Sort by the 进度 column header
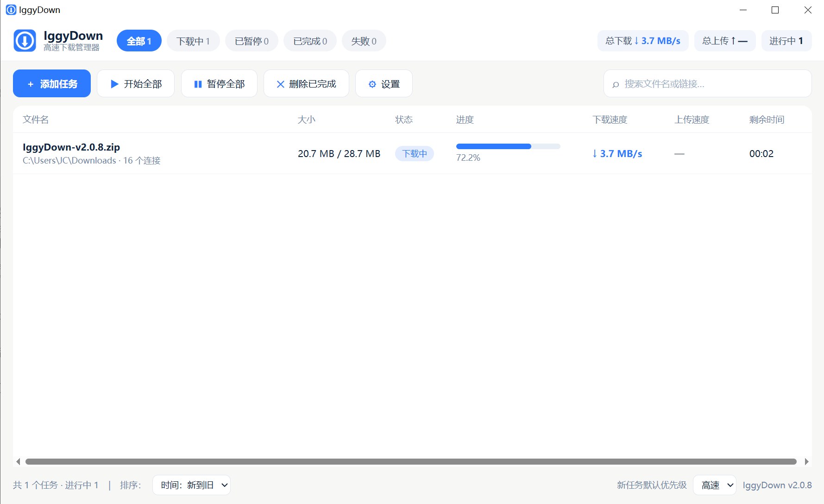 click(465, 120)
